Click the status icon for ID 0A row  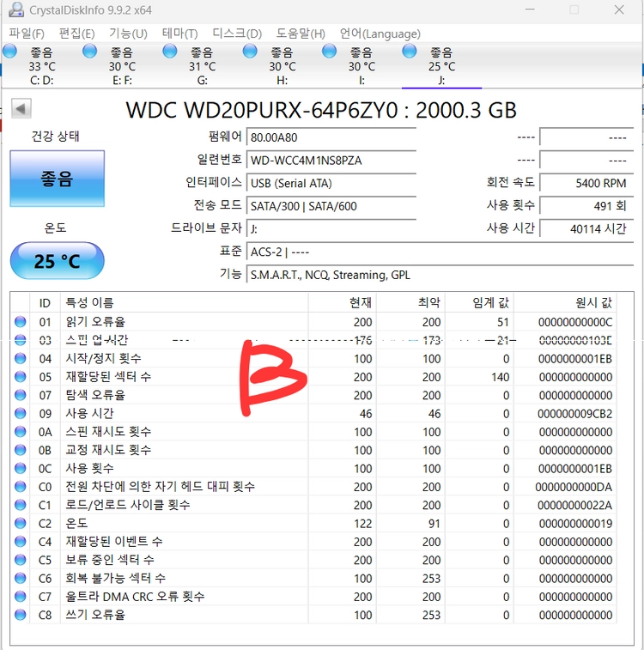coord(20,432)
